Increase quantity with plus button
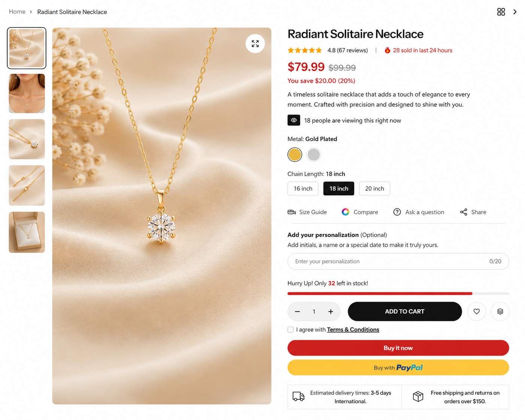525x420 pixels. [x=331, y=311]
